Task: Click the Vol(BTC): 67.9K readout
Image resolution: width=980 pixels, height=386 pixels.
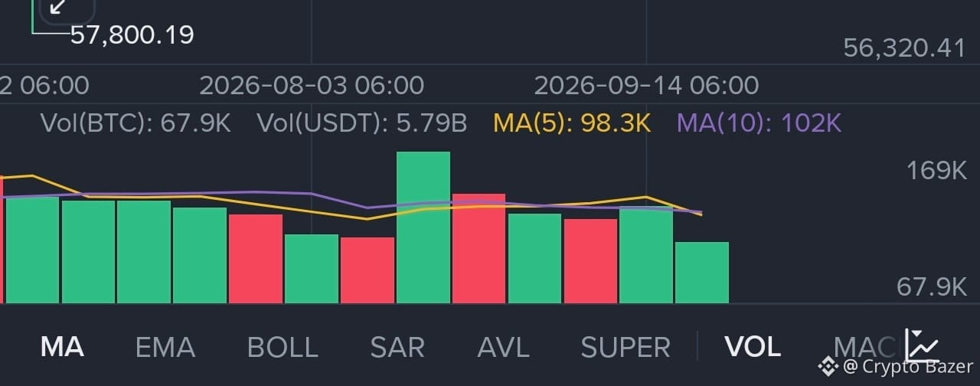Action: tap(136, 123)
